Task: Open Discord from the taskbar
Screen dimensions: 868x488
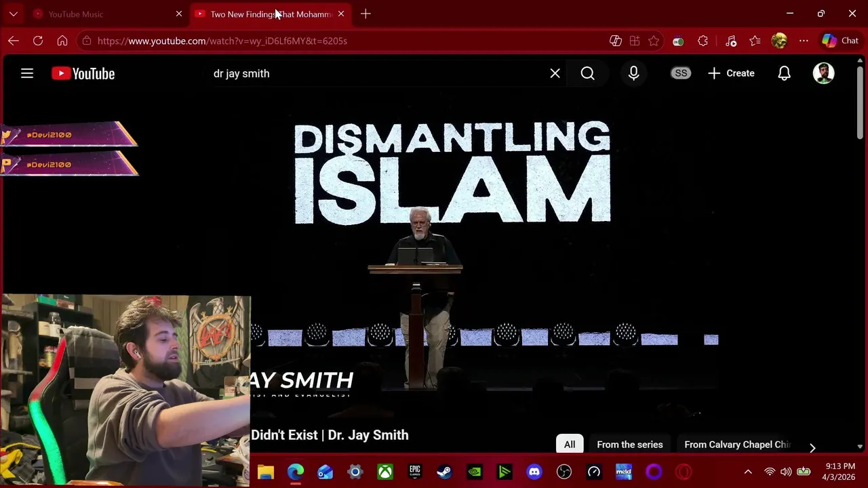Action: click(534, 472)
